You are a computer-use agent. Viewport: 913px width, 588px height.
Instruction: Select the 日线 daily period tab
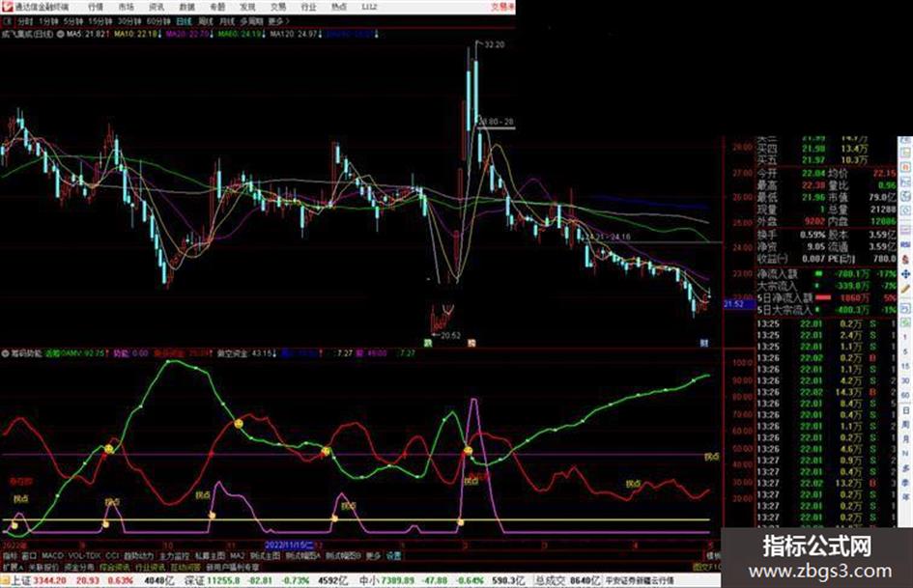pyautogui.click(x=184, y=21)
